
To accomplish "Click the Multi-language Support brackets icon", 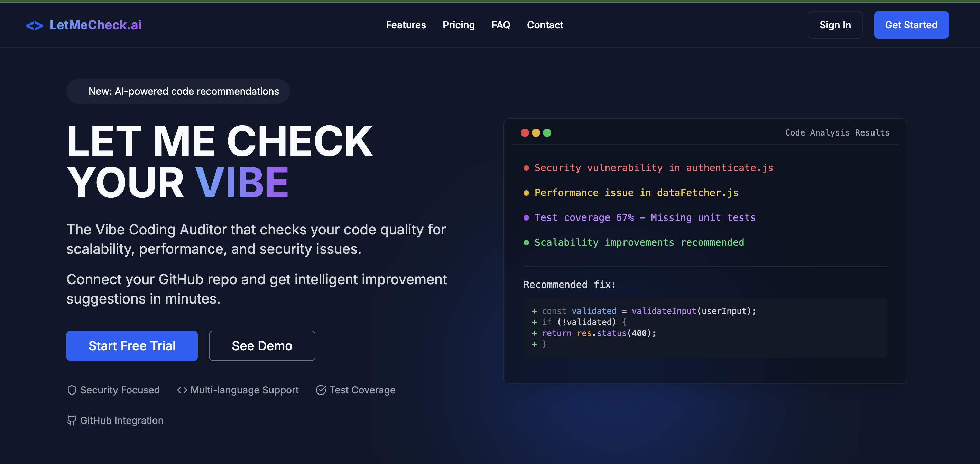I will coord(182,390).
